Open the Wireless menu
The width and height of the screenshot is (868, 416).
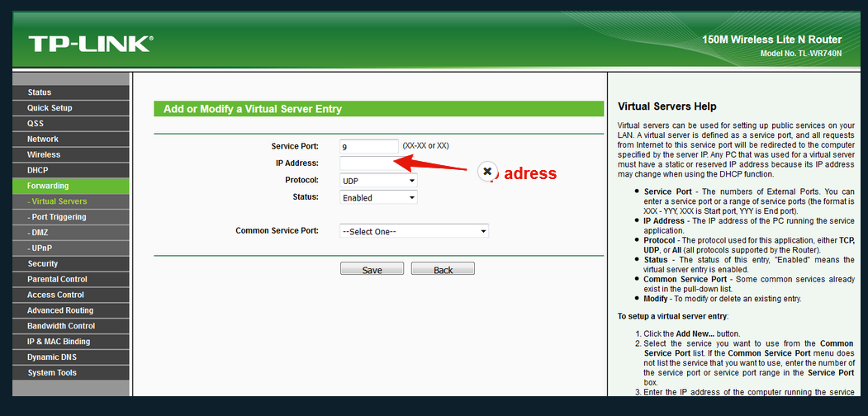pos(71,154)
